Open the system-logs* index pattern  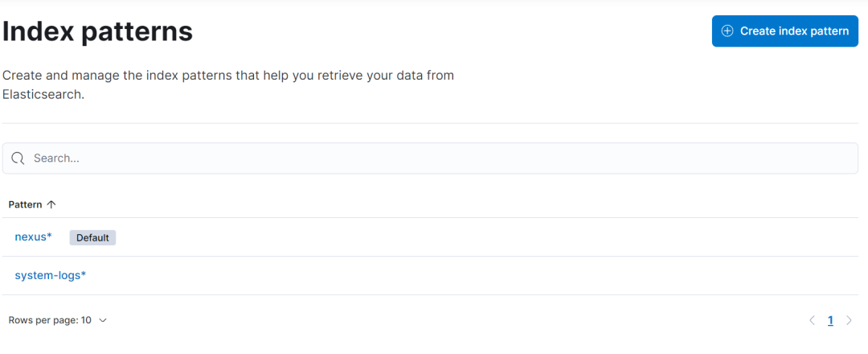click(51, 275)
